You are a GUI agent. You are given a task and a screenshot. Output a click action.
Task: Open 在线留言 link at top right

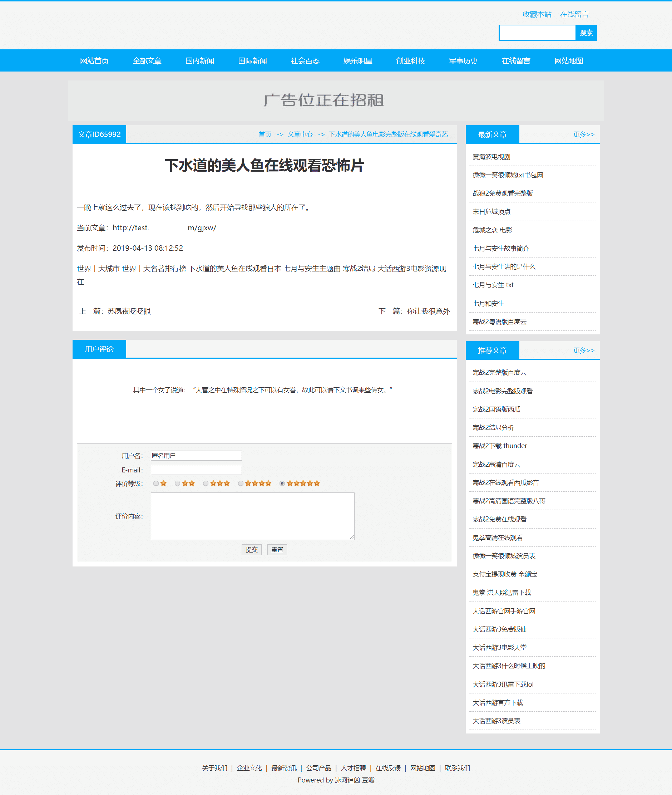pyautogui.click(x=574, y=14)
